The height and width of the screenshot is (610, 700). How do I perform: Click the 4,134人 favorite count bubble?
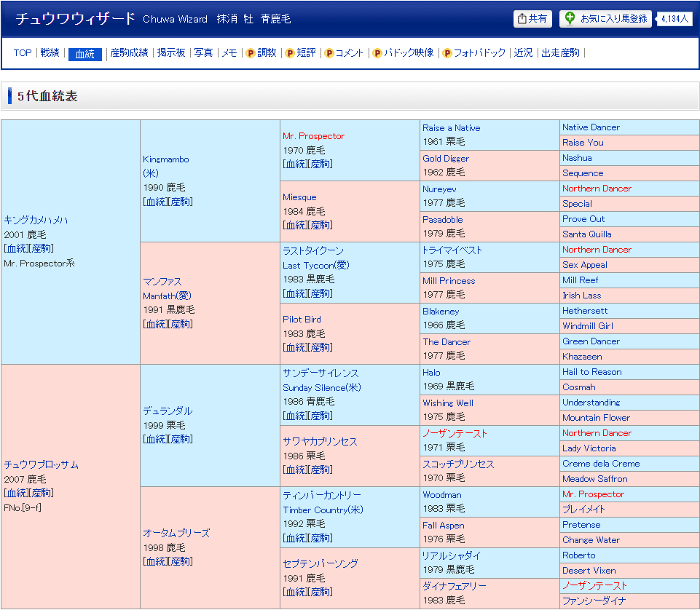[675, 19]
